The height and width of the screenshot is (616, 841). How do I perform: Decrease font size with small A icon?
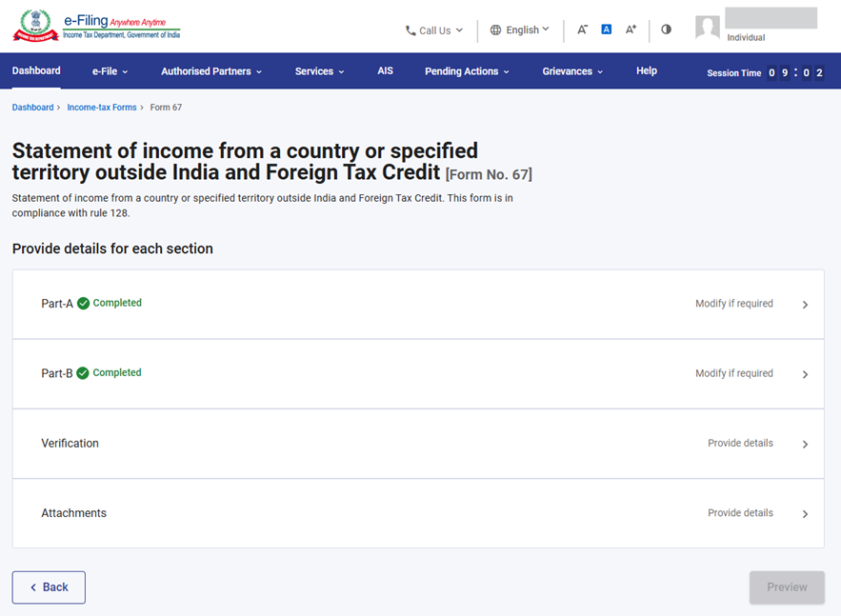click(x=582, y=30)
